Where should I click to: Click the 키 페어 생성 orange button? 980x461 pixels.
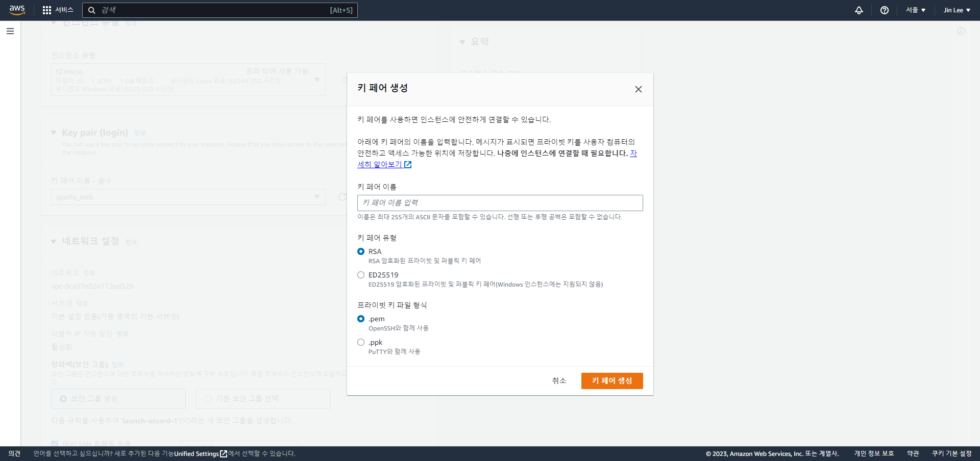click(x=612, y=381)
